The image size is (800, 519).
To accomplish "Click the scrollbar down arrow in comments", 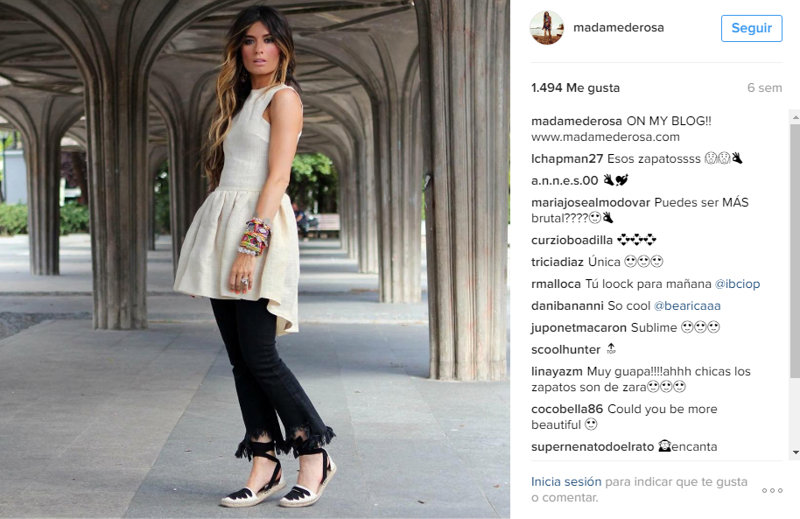I will coord(795,452).
